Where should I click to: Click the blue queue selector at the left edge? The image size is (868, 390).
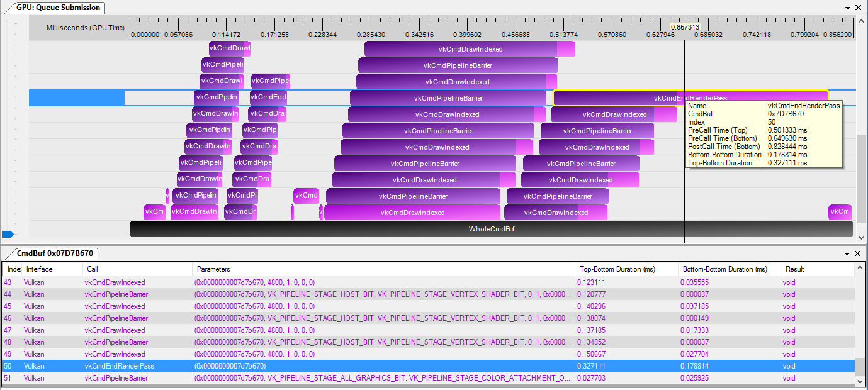pos(6,234)
